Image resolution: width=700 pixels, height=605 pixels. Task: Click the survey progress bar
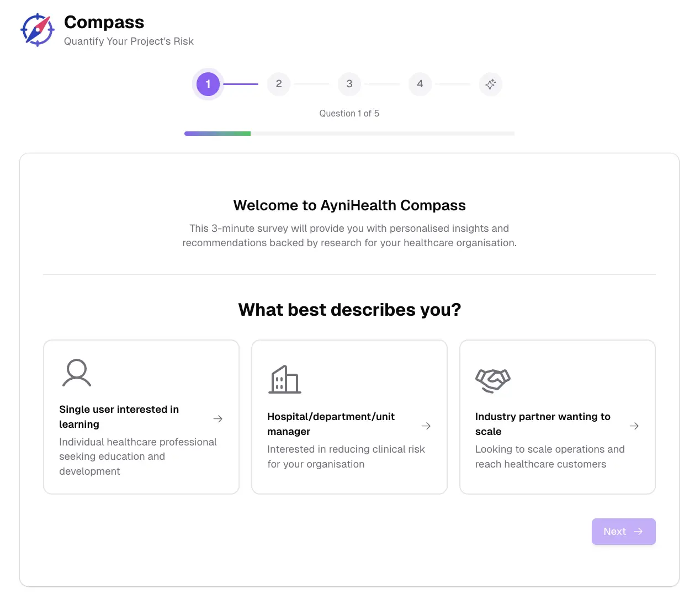349,133
